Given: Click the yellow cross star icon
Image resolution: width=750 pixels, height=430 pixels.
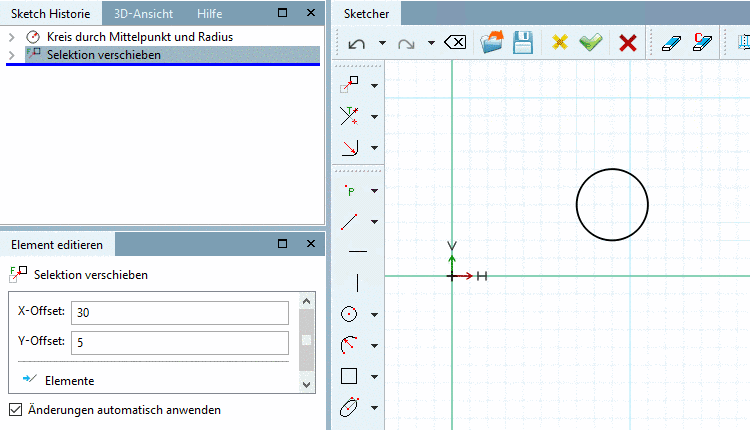Looking at the screenshot, I should pyautogui.click(x=559, y=43).
